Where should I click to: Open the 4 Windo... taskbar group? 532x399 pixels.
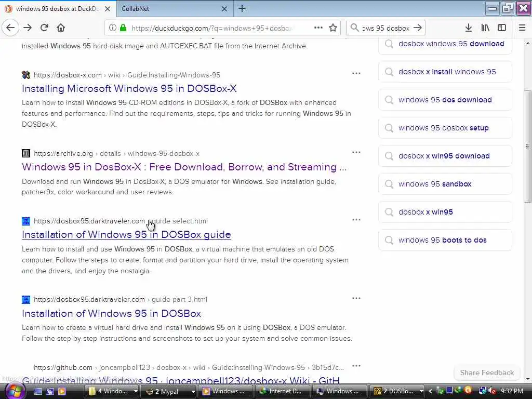[x=113, y=391]
